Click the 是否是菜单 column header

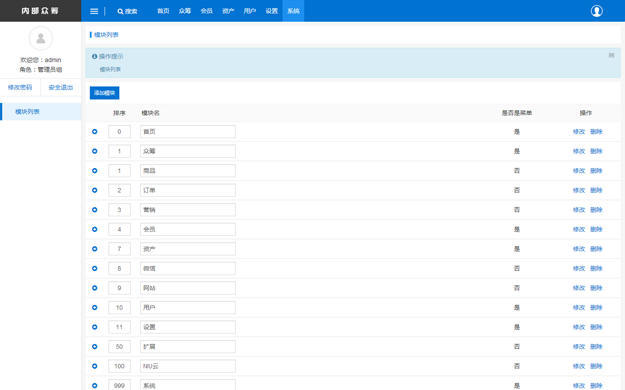pos(517,113)
